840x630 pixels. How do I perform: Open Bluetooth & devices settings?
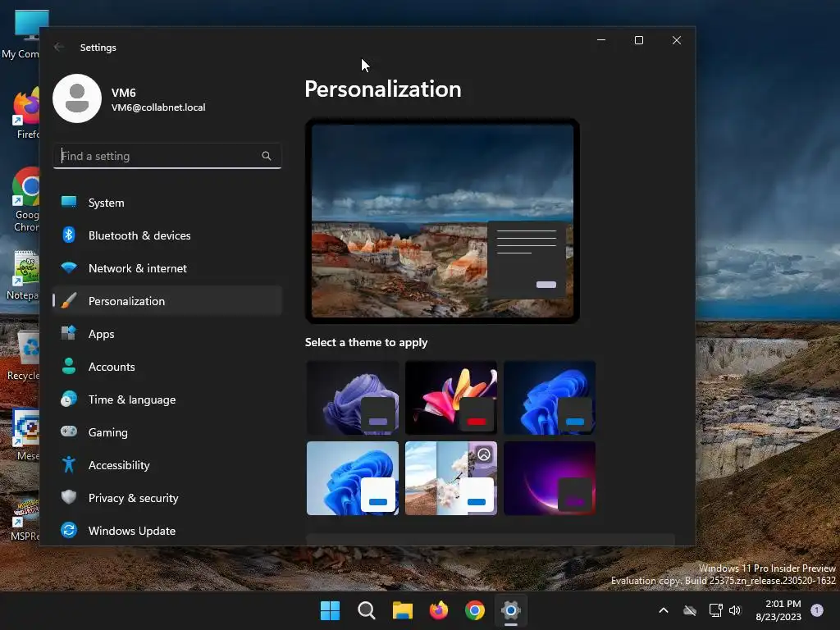[x=167, y=235]
